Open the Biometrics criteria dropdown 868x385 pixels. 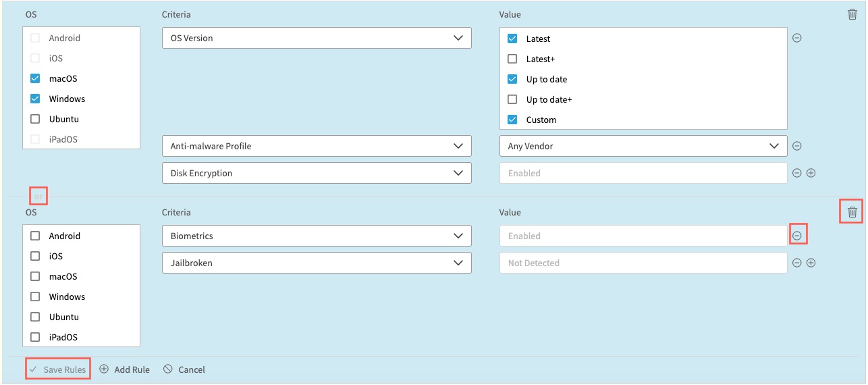point(317,236)
